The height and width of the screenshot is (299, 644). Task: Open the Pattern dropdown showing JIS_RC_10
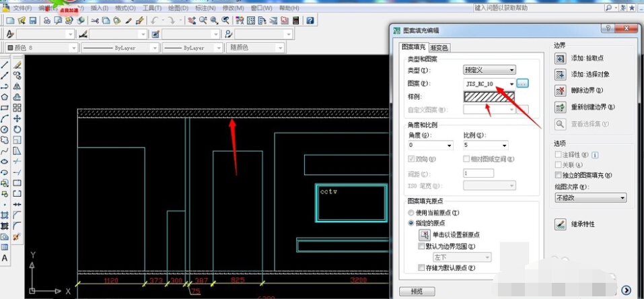489,84
